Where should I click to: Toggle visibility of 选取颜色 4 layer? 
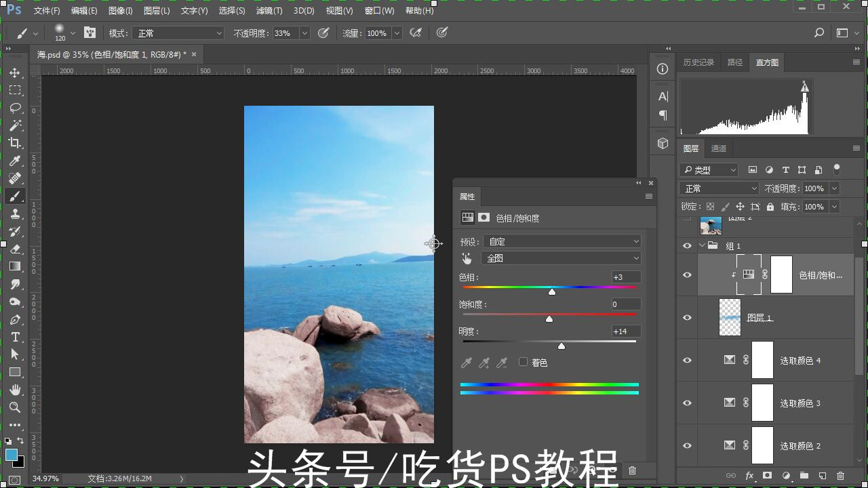click(x=687, y=360)
